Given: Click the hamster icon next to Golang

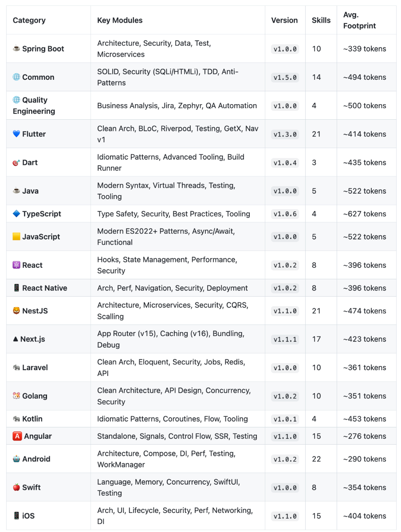Looking at the screenshot, I should tap(16, 396).
